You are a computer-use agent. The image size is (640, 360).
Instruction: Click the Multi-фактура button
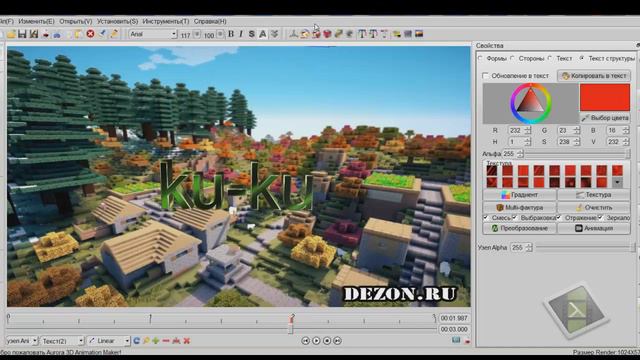520,207
